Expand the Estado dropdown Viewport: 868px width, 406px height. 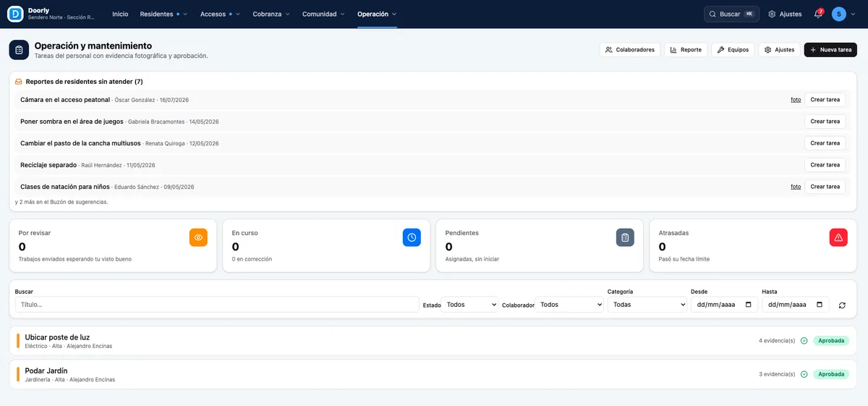[470, 305]
